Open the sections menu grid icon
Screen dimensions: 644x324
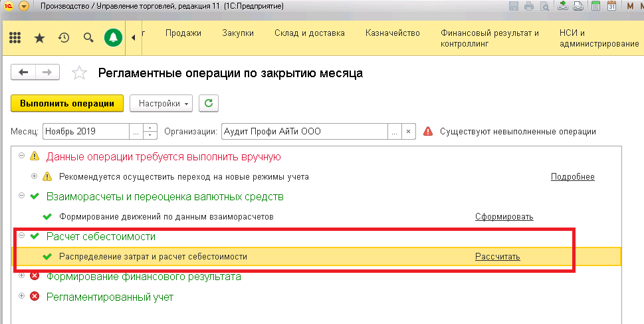[15, 38]
